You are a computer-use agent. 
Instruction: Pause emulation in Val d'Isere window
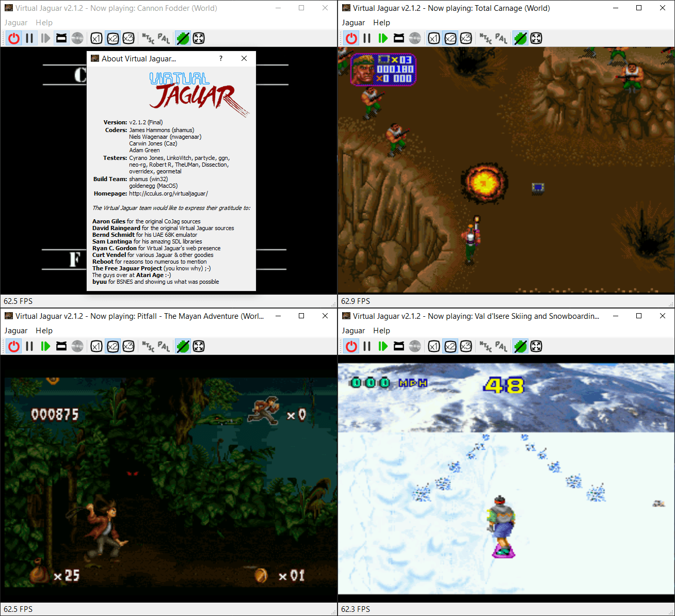367,346
